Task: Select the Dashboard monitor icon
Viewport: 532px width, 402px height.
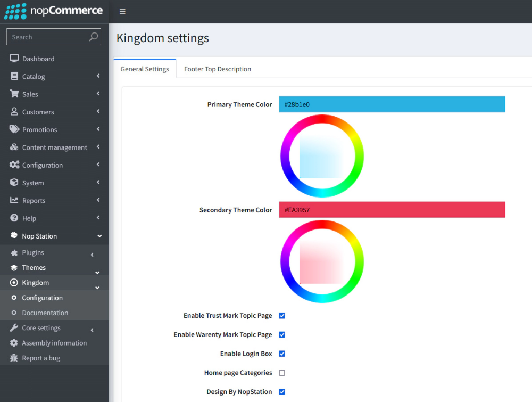Action: tap(13, 59)
